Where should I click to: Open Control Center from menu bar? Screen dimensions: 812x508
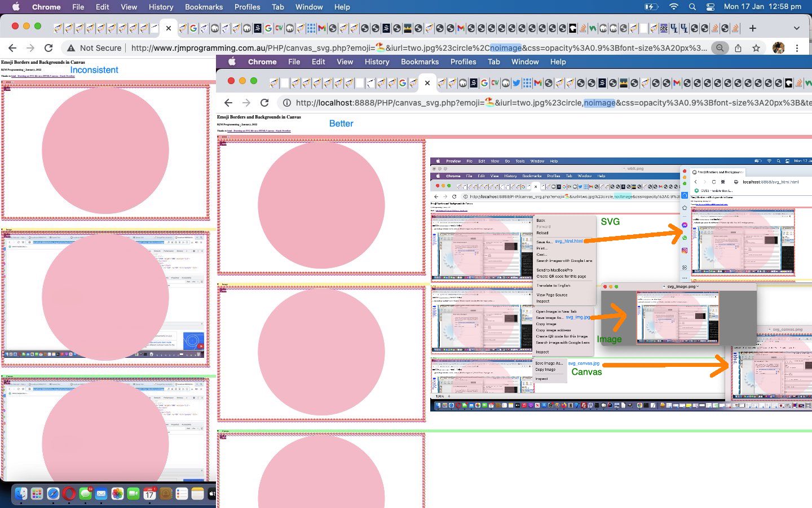tap(710, 7)
